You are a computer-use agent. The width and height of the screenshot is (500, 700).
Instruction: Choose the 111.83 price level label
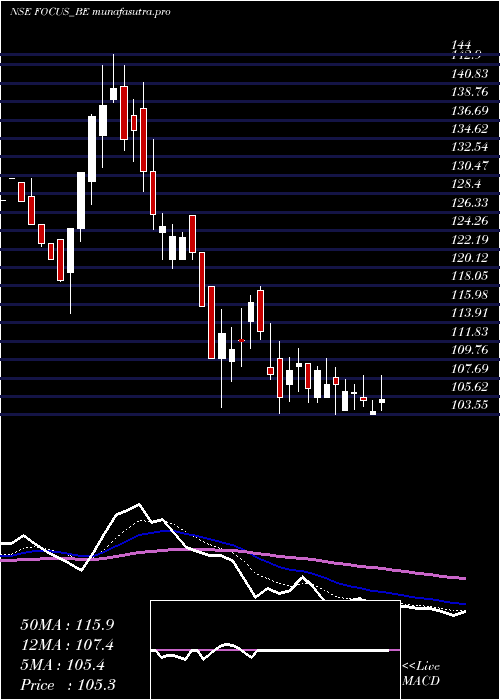click(470, 331)
